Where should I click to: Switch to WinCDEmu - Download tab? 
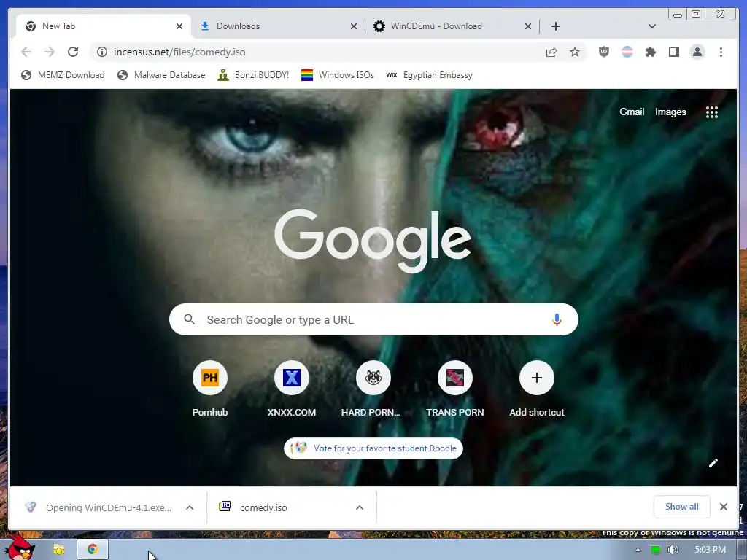click(x=452, y=26)
